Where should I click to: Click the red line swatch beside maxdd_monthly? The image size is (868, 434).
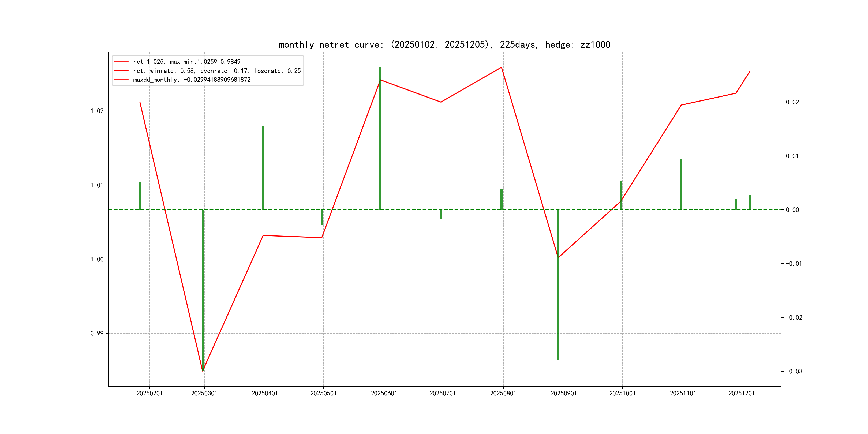pos(121,80)
